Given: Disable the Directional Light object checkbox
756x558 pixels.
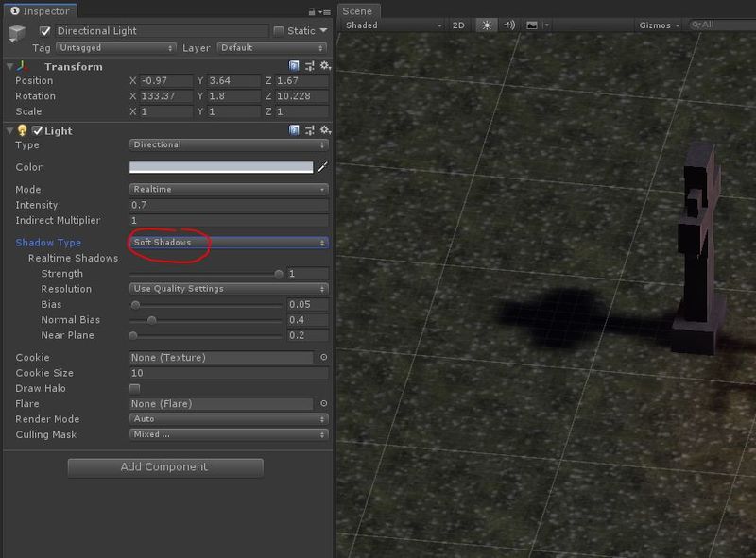Looking at the screenshot, I should pos(45,31).
